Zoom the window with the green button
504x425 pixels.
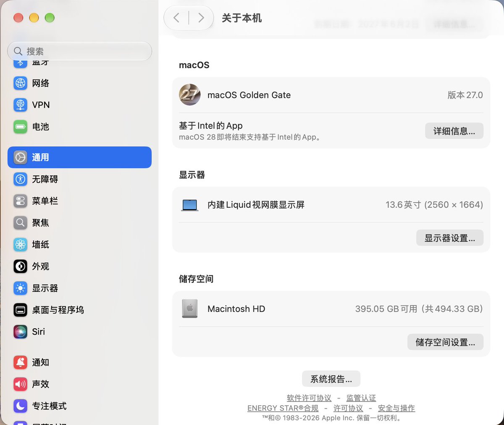coord(50,18)
